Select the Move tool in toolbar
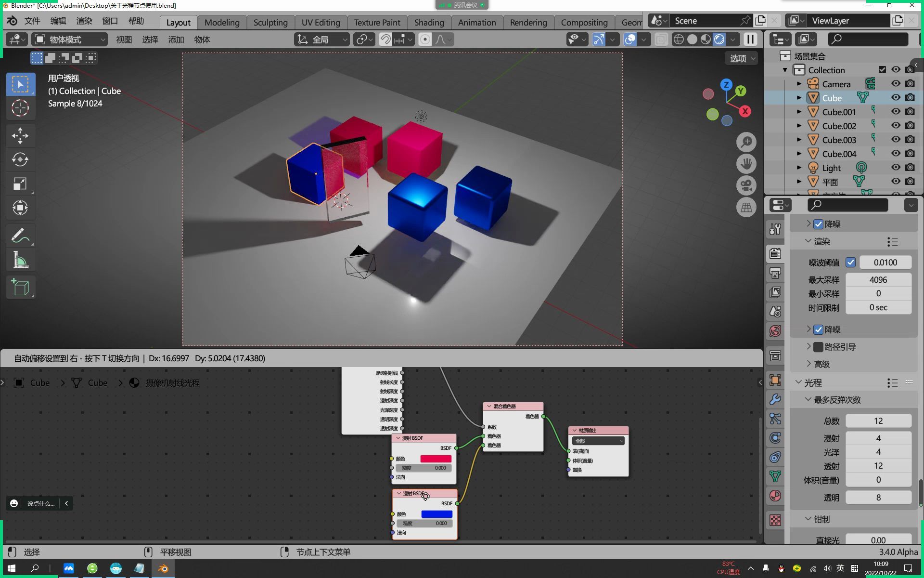 click(x=19, y=135)
